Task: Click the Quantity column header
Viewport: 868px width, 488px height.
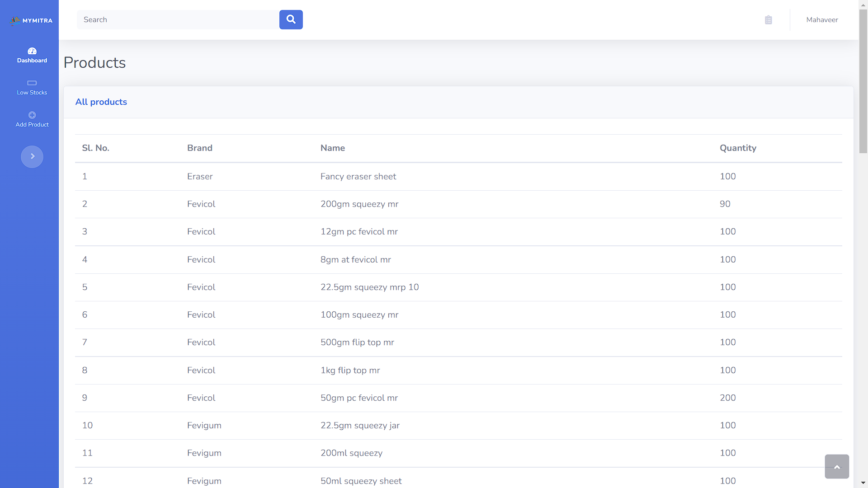Action: coord(738,148)
